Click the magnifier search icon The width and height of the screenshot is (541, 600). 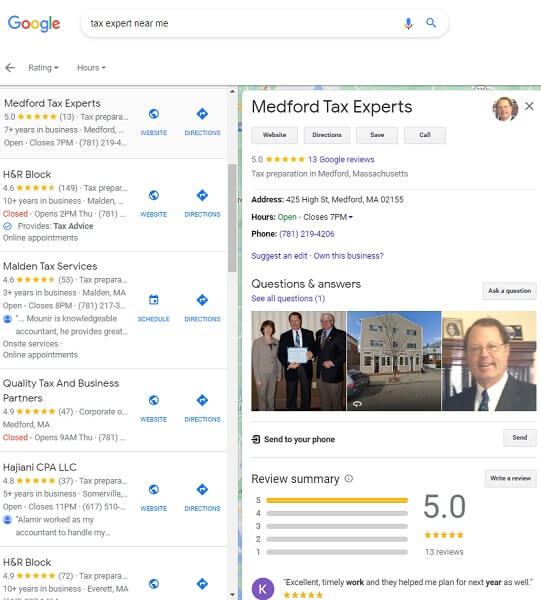pyautogui.click(x=431, y=23)
